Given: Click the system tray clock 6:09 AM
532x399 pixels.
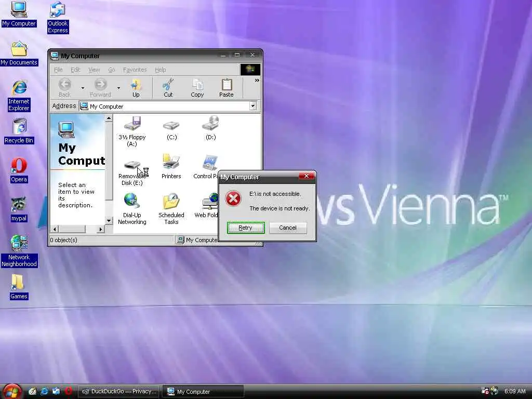Looking at the screenshot, I should (x=515, y=391).
